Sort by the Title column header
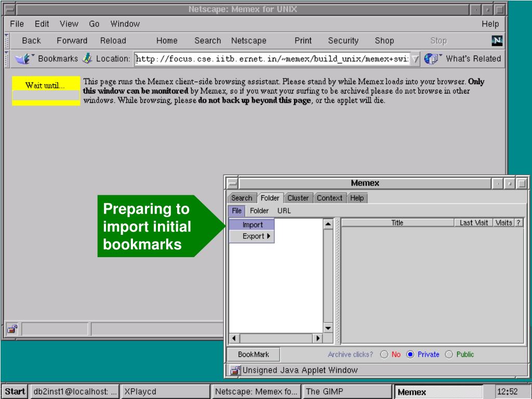The image size is (532, 399). tap(397, 222)
